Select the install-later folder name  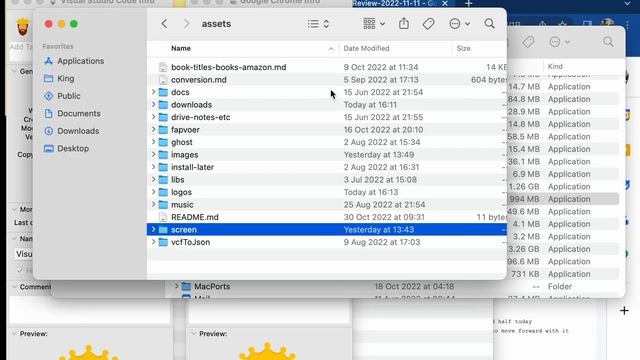192,167
